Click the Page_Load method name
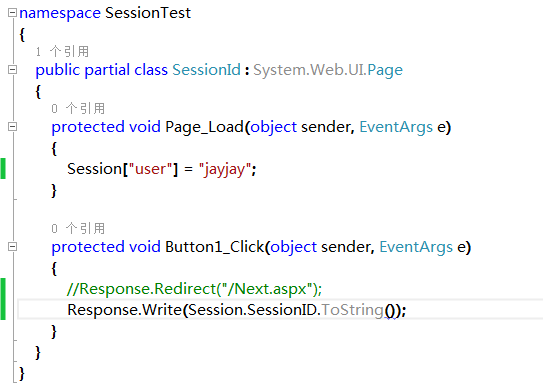Image resolution: width=543 pixels, height=383 pixels. coord(205,127)
